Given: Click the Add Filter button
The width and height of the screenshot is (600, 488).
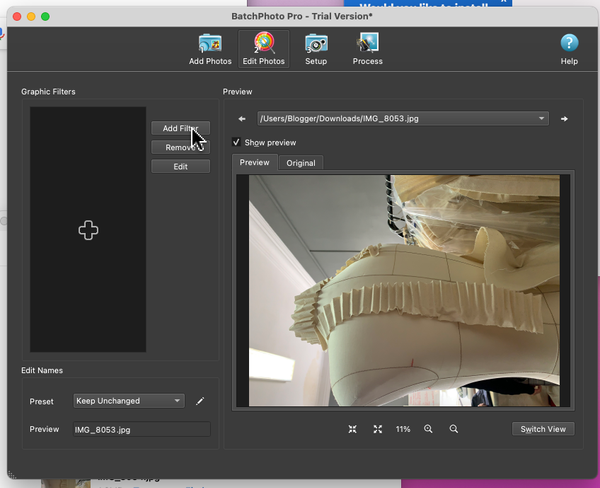Looking at the screenshot, I should click(x=180, y=129).
